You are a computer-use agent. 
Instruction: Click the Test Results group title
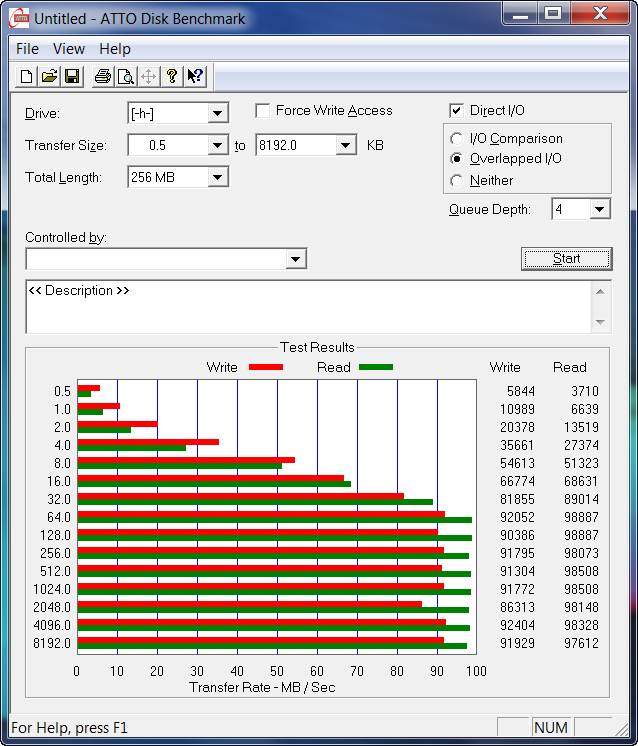coord(317,347)
